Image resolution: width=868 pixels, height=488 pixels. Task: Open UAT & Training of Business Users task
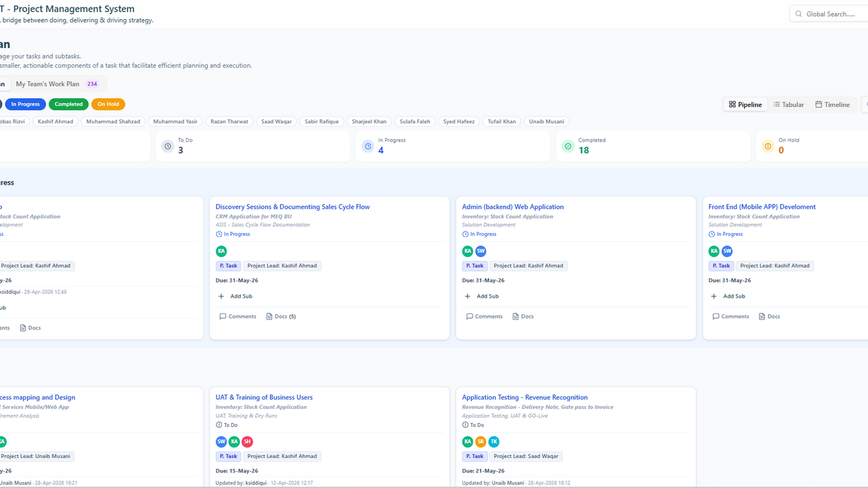point(264,397)
